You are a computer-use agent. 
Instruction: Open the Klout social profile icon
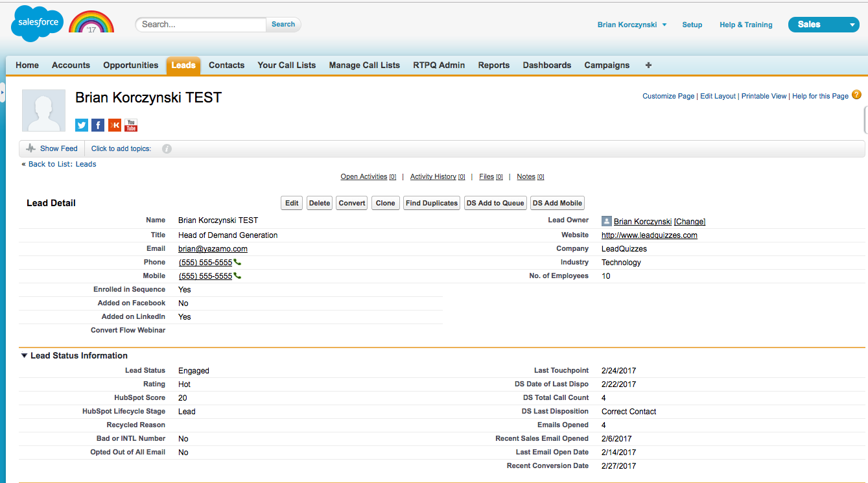115,125
